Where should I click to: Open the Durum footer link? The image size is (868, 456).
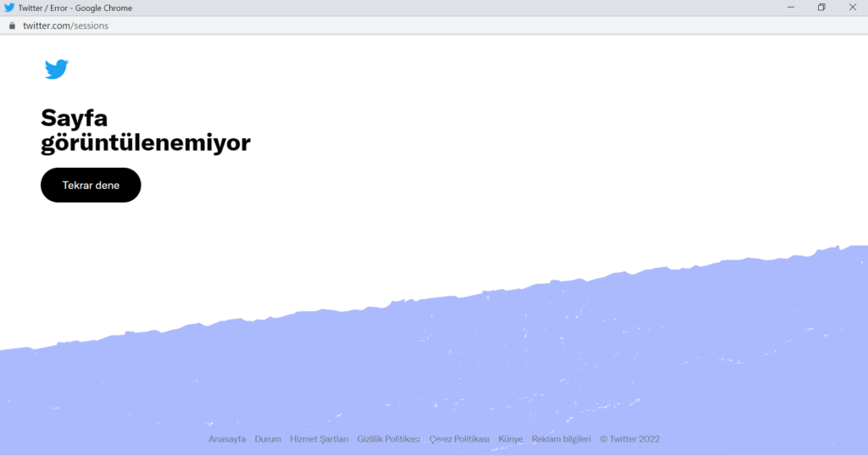click(x=268, y=439)
